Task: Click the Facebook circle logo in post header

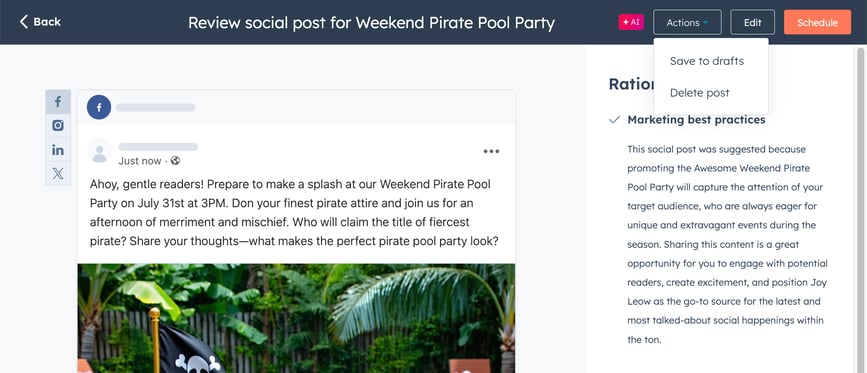Action: coord(99,107)
